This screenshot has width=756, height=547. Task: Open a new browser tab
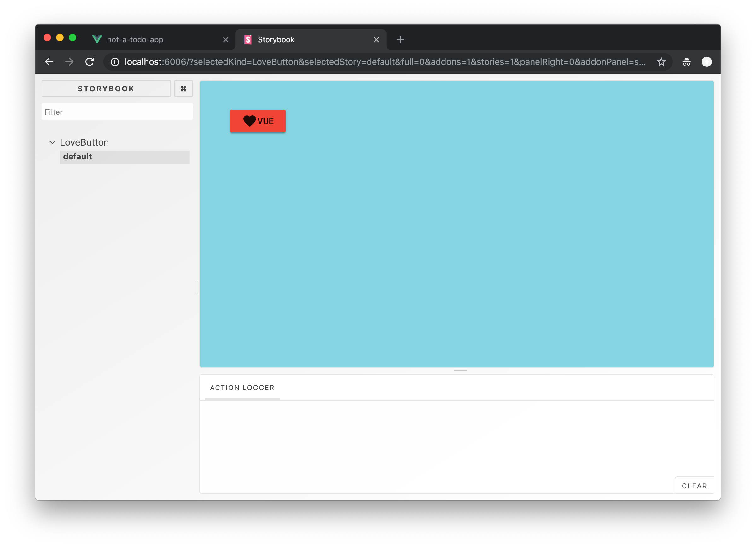tap(400, 40)
